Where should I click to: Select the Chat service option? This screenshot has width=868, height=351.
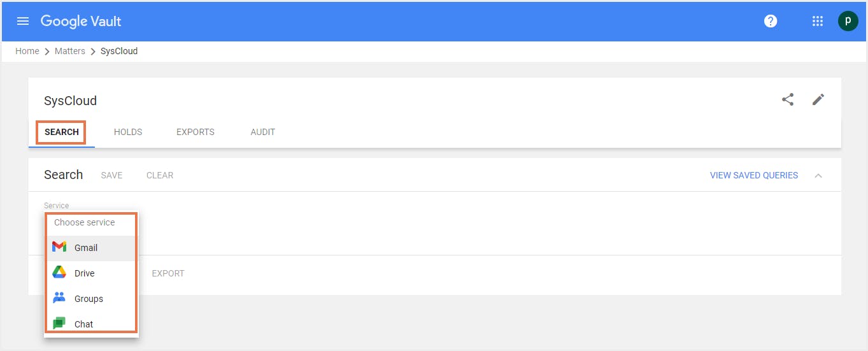pyautogui.click(x=83, y=324)
